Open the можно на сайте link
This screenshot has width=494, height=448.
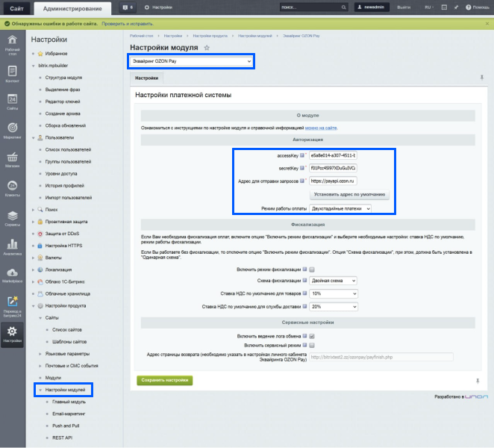tap(321, 128)
